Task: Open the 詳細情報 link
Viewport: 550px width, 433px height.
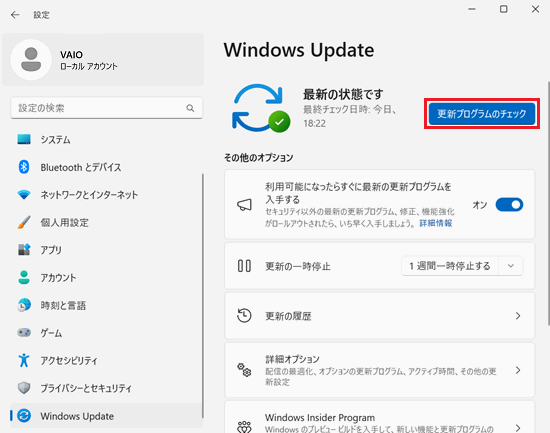Action: point(436,223)
